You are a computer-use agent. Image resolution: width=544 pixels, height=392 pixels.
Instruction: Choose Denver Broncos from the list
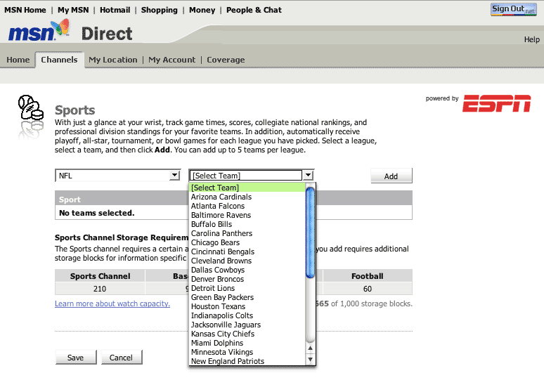(x=247, y=279)
